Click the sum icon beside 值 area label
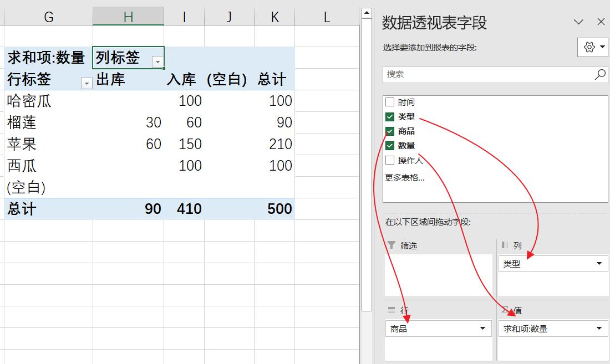The image size is (610, 364). click(507, 311)
